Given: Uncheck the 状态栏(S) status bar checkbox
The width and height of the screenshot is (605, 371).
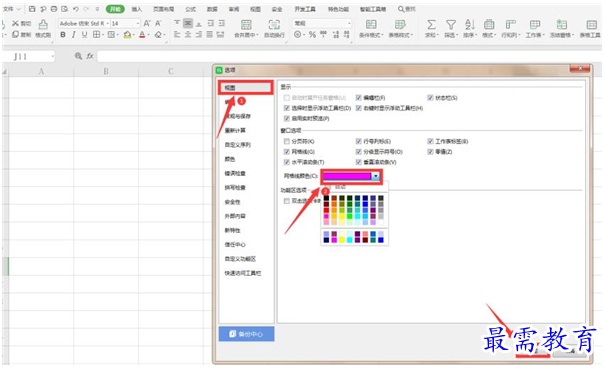Looking at the screenshot, I should point(430,98).
